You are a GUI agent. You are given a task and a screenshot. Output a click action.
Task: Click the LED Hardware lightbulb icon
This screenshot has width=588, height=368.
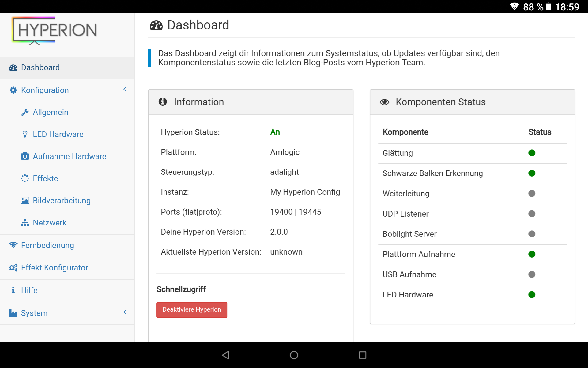[25, 134]
